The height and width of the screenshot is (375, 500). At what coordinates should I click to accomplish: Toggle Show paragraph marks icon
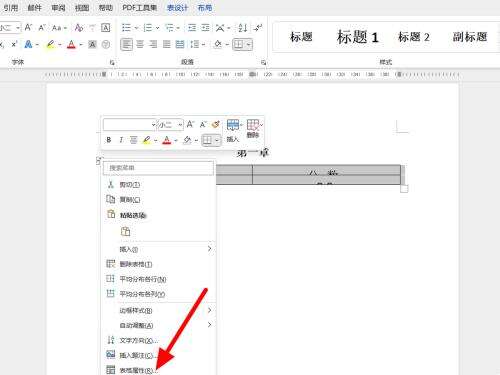point(257,28)
